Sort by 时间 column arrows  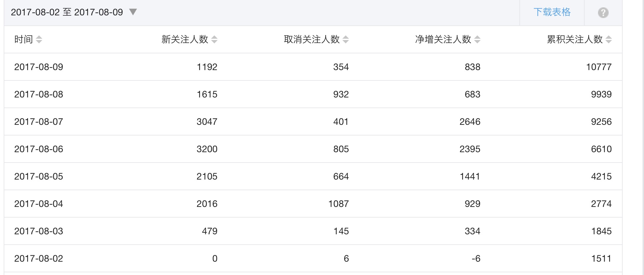[x=39, y=39]
